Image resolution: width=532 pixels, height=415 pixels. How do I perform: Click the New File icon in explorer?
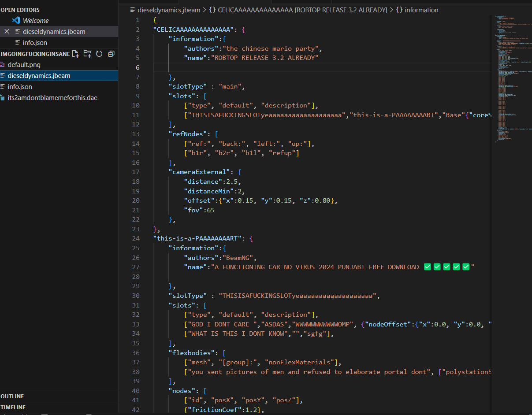[76, 54]
